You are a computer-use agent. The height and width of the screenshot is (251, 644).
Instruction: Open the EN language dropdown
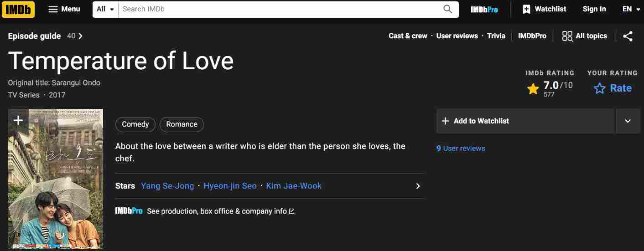[631, 9]
